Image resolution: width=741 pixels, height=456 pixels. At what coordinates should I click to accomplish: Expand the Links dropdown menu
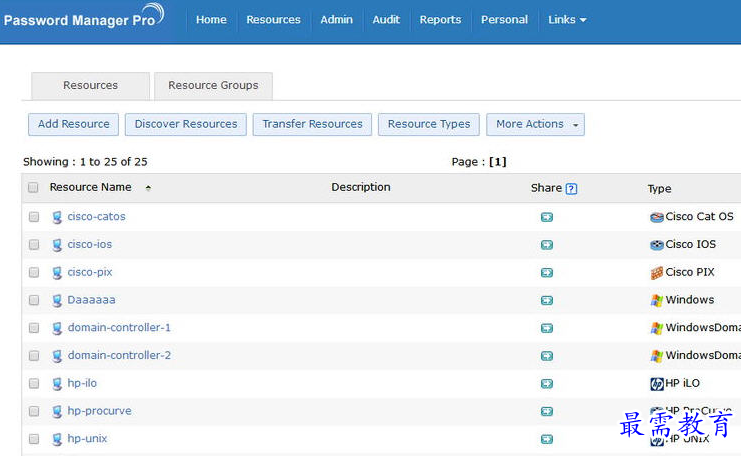tap(567, 20)
